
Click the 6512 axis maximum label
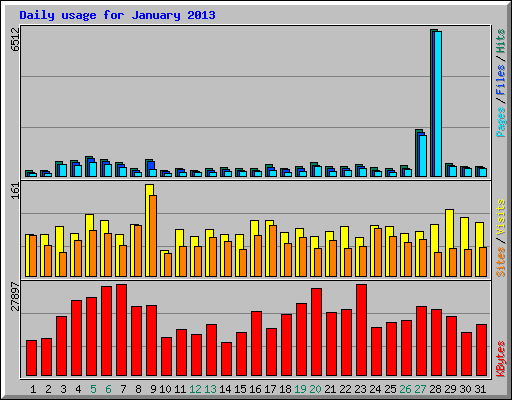coord(15,39)
